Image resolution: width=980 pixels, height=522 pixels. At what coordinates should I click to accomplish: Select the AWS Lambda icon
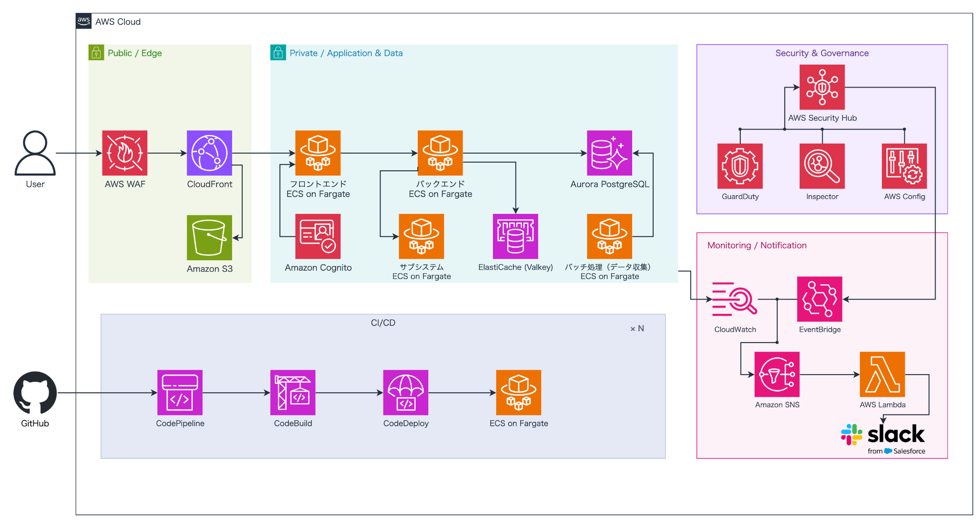coord(882,374)
